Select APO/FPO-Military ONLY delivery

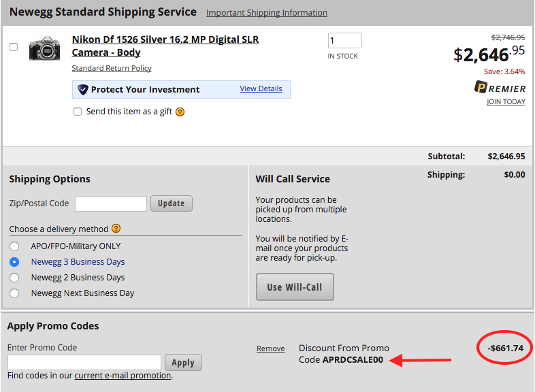click(14, 246)
